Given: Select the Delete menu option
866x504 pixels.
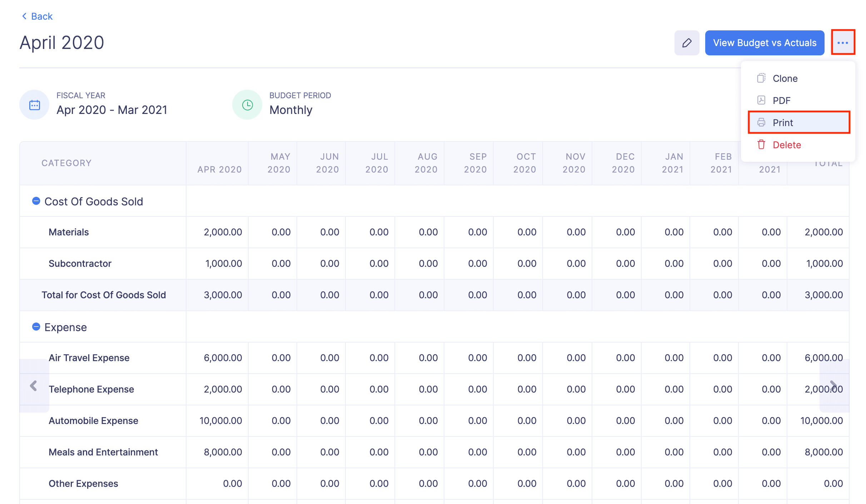Looking at the screenshot, I should tap(786, 145).
